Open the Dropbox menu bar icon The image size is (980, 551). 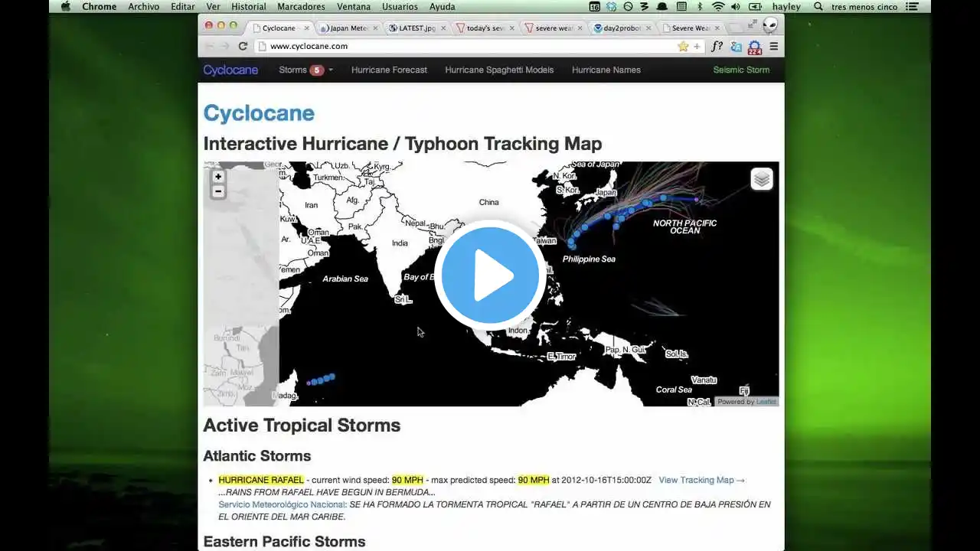tap(612, 6)
